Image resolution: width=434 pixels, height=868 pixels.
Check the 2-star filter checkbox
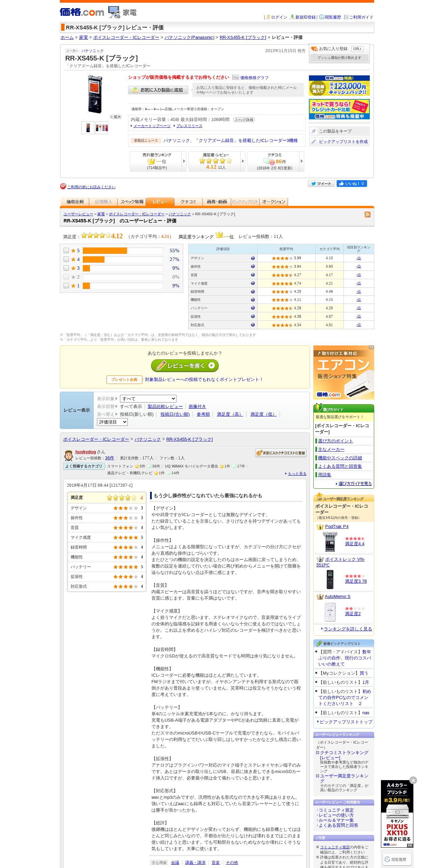(x=66, y=277)
